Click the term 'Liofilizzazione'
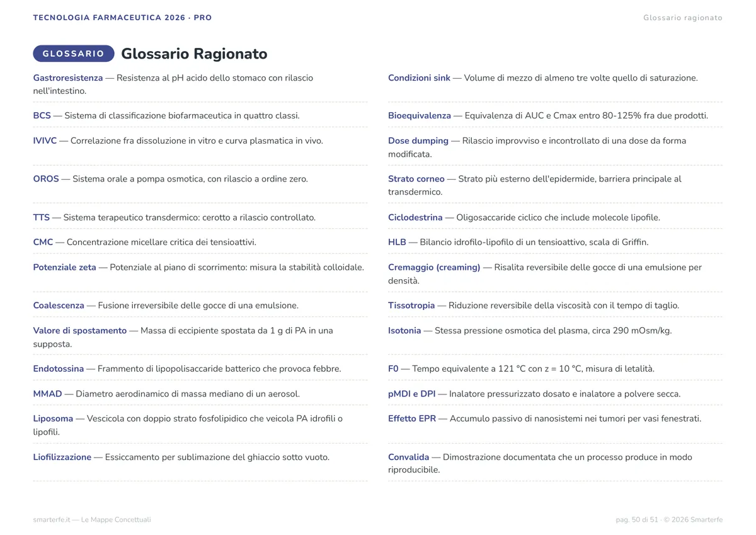This screenshot has width=756, height=535. click(x=62, y=457)
